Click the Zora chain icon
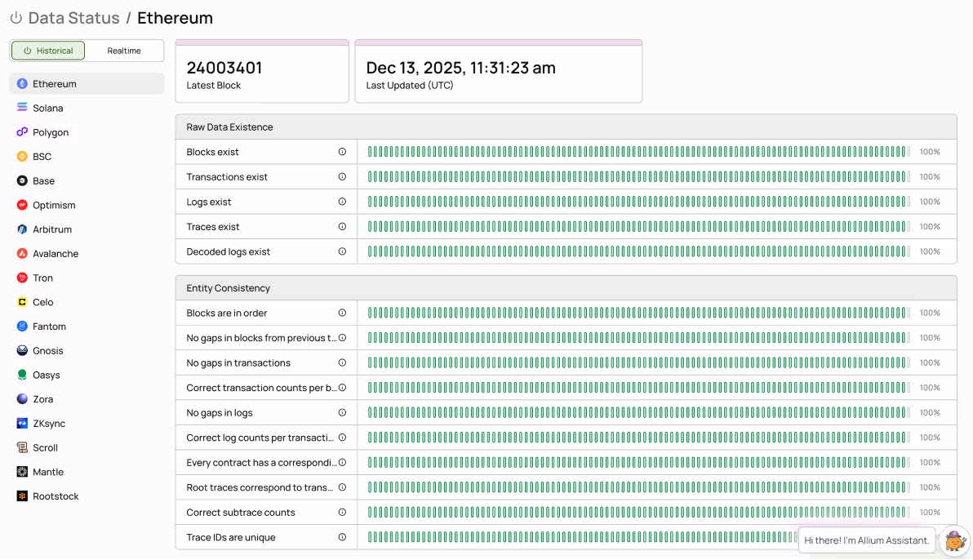Viewport: 973px width, 560px height. (x=22, y=398)
